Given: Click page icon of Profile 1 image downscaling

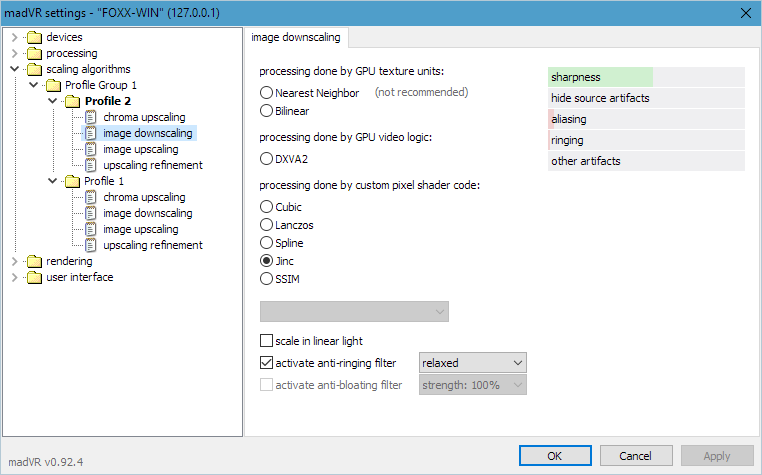Looking at the screenshot, I should click(91, 213).
